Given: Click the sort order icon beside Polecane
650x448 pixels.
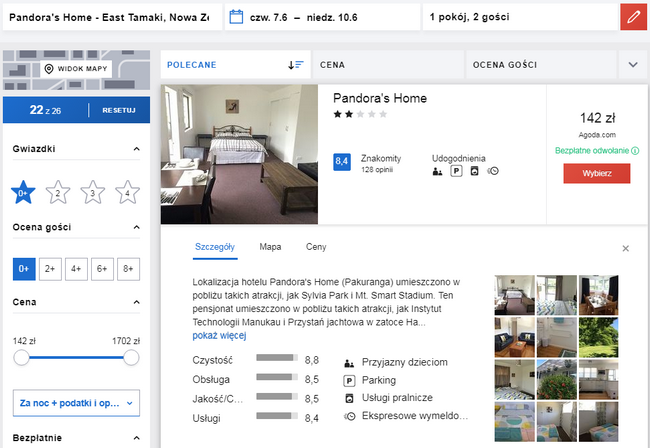Looking at the screenshot, I should pyautogui.click(x=295, y=65).
